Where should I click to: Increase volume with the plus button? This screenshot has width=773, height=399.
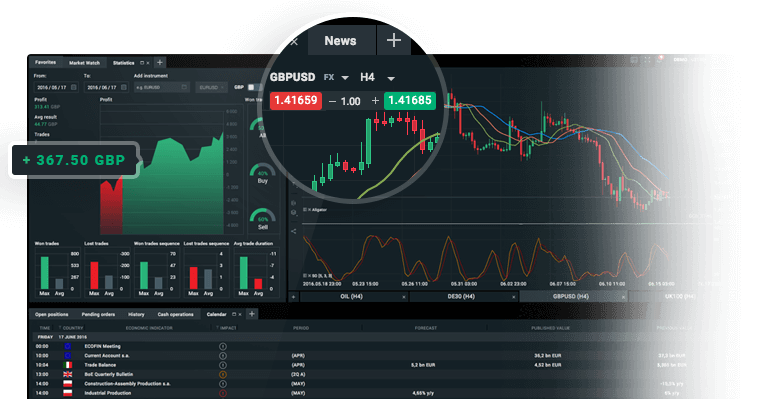tap(375, 101)
